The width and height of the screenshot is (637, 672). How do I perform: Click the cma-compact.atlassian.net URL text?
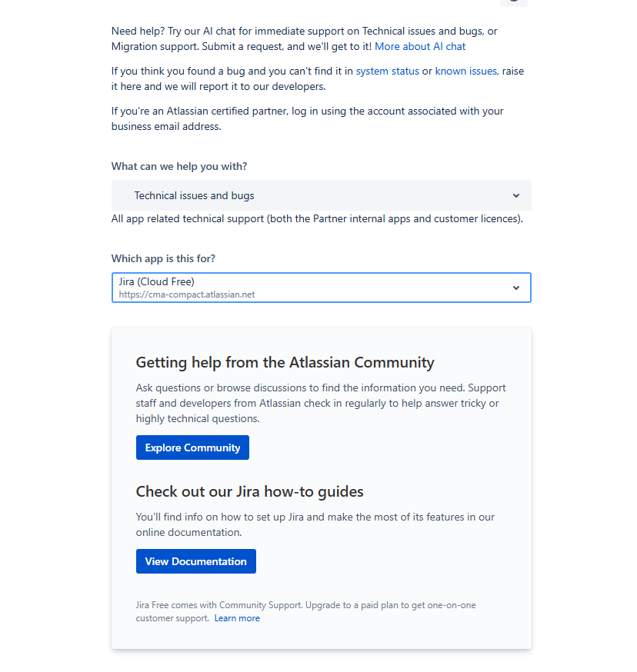(188, 294)
